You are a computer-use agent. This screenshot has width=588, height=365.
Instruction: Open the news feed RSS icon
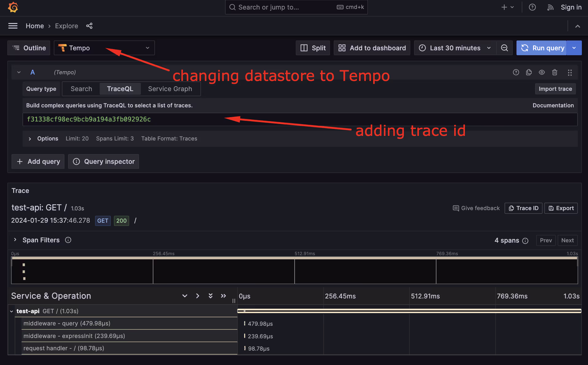(x=550, y=7)
